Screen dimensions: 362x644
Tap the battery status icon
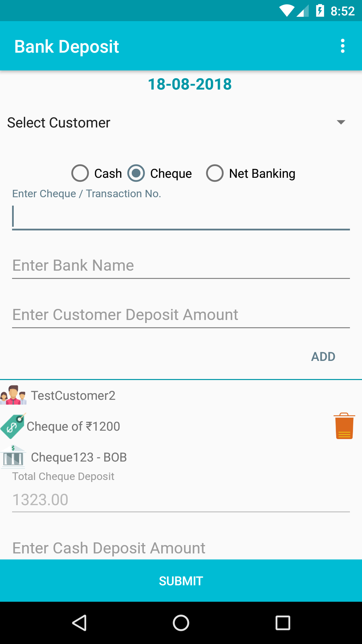coord(320,11)
